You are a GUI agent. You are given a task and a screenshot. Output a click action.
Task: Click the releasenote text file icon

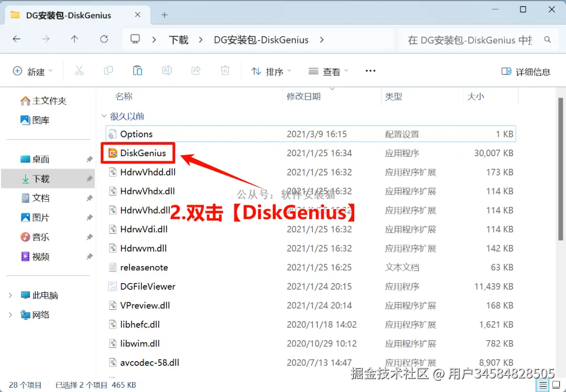(x=113, y=267)
